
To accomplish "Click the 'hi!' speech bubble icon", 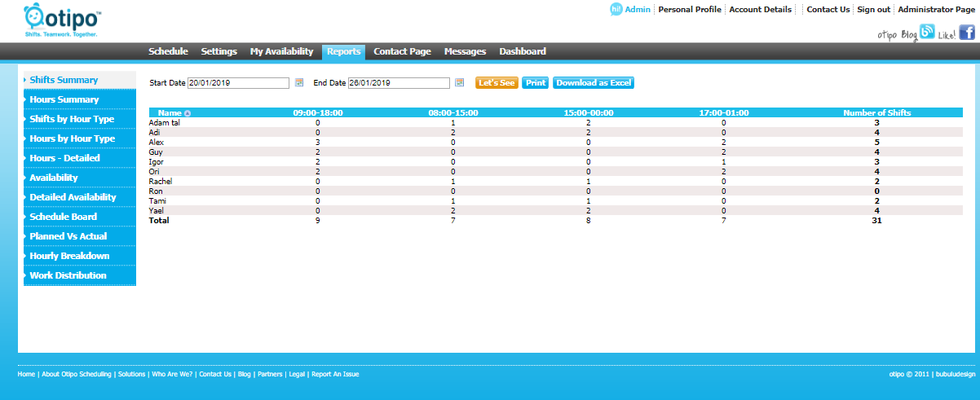I will pyautogui.click(x=616, y=9).
